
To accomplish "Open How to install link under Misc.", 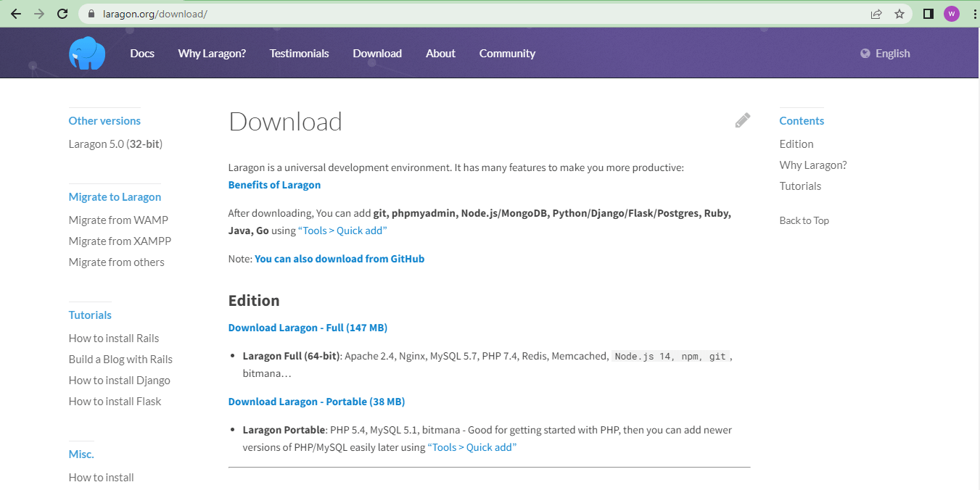I will click(x=102, y=478).
